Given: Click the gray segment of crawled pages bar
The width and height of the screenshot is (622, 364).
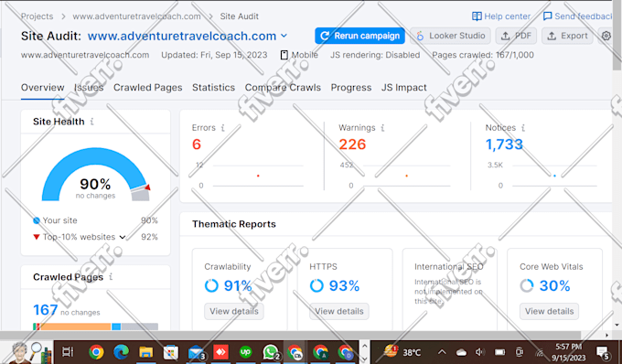Looking at the screenshot, I should tap(140, 327).
